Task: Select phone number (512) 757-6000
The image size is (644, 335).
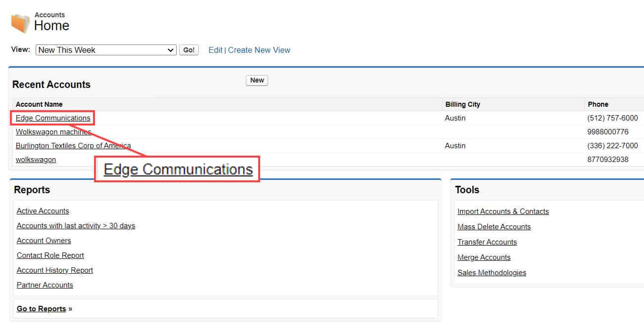Action: pyautogui.click(x=612, y=118)
